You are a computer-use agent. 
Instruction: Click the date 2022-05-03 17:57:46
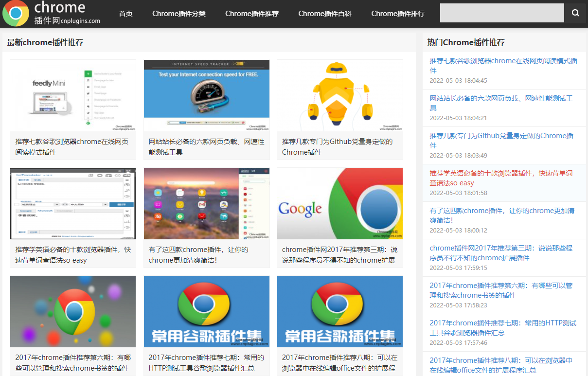458,342
